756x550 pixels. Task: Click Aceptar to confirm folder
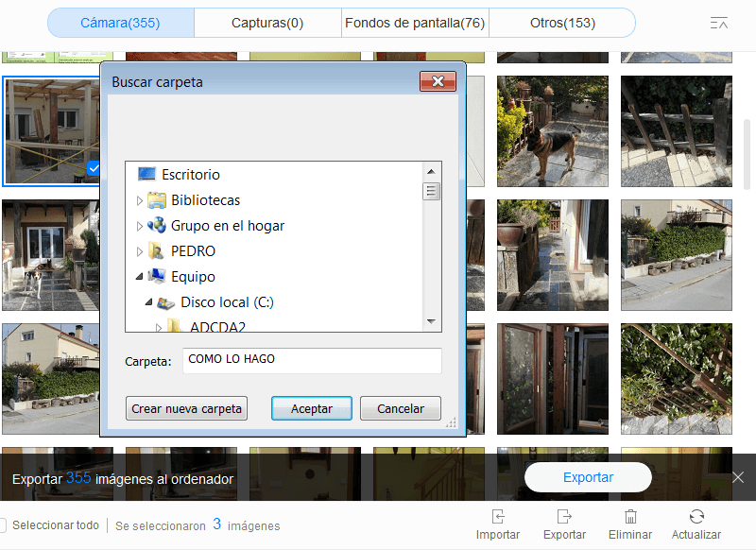[312, 408]
